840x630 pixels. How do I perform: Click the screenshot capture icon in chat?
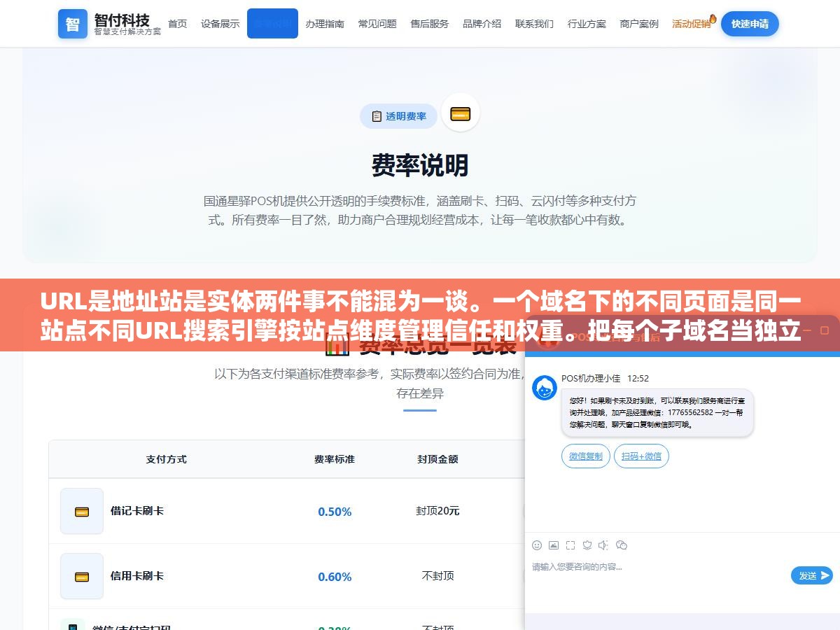570,545
